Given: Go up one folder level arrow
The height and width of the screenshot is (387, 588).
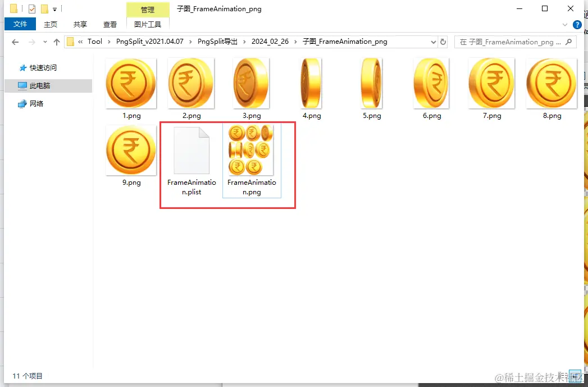Looking at the screenshot, I should (57, 42).
